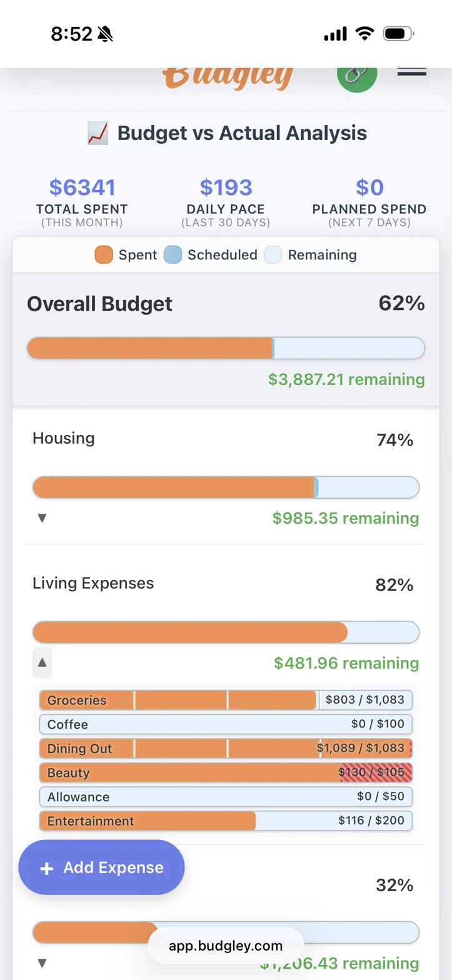
Task: Expand the Housing category arrow
Action: point(42,518)
